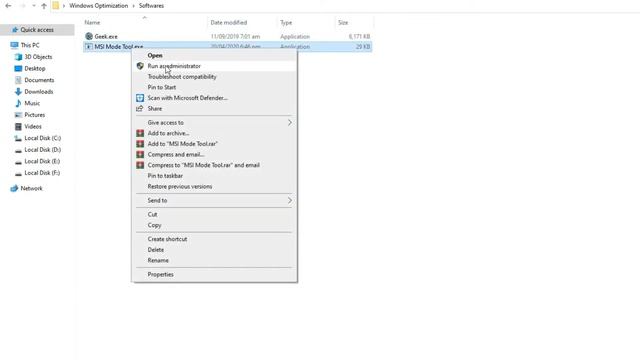Open Local Disk (D:) in sidebar
Screen dimensions: 640x360
pos(42,149)
